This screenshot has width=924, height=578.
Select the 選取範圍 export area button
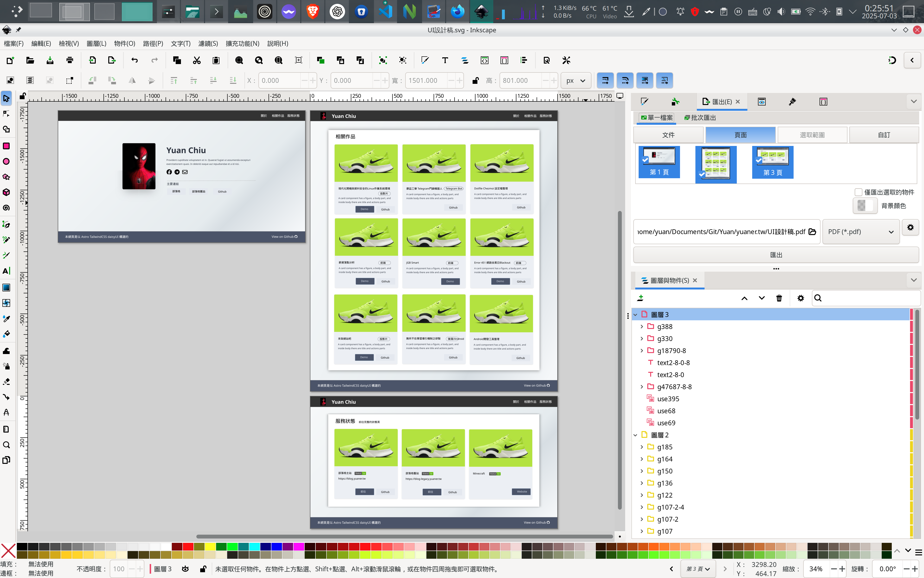pyautogui.click(x=812, y=135)
